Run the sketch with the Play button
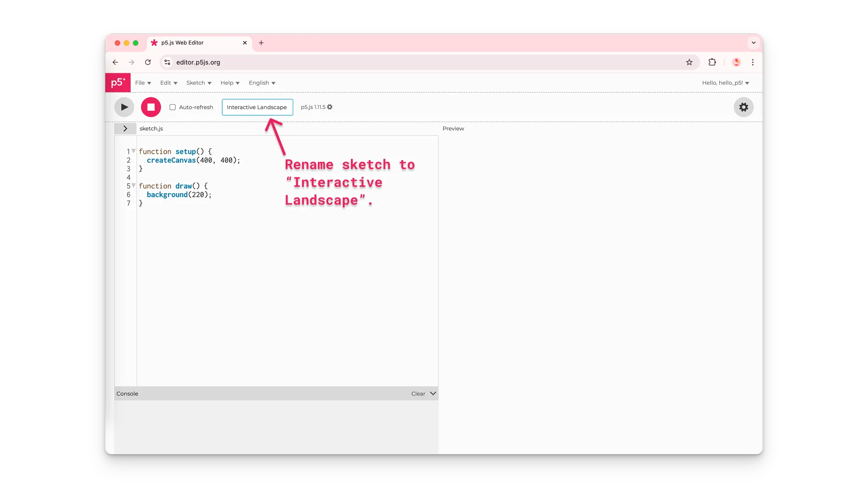The width and height of the screenshot is (868, 488). click(124, 107)
